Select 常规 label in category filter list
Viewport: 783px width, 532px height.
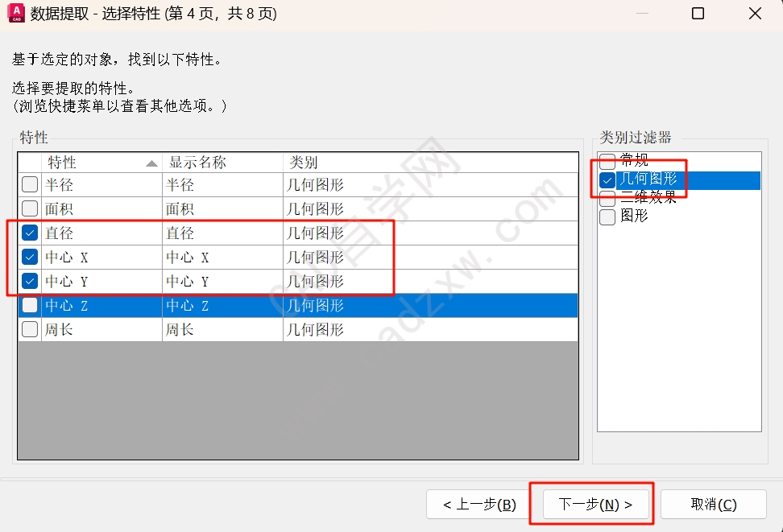634,160
